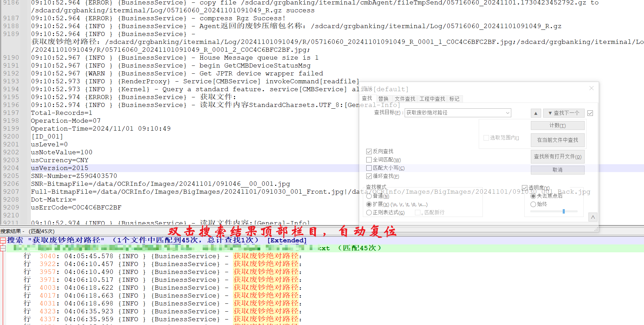Click 'compress Rgz Success!' log line
The height and width of the screenshot is (325, 644).
(x=158, y=18)
